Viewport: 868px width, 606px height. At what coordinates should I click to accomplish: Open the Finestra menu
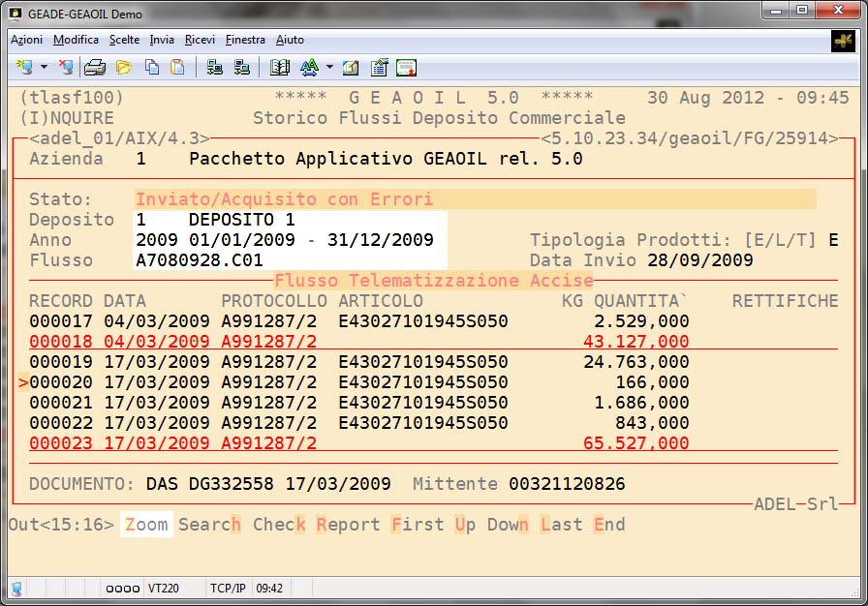[x=245, y=40]
